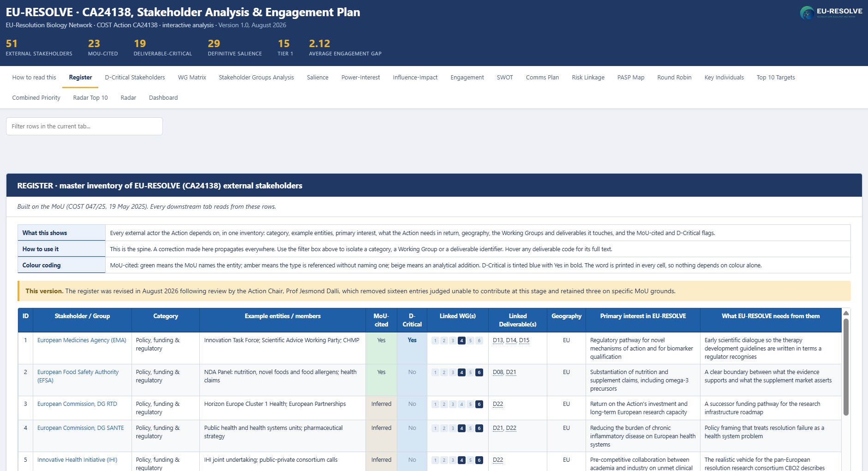Open European Food Safety Authority link

(x=78, y=376)
